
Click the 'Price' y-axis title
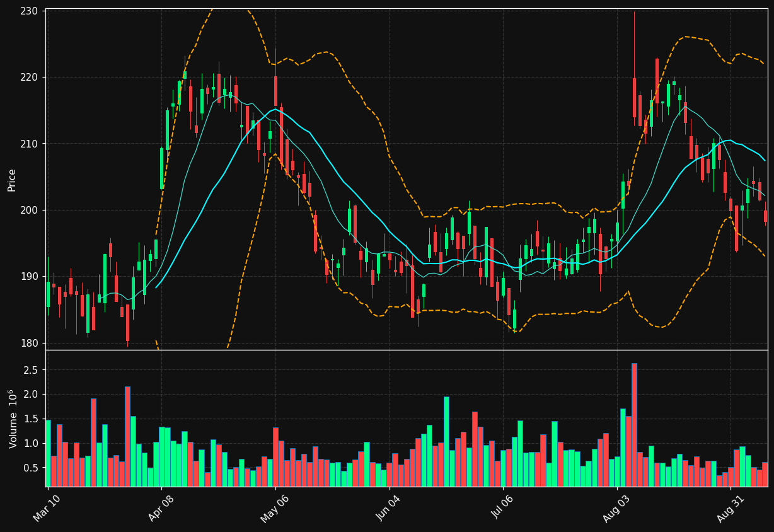(12, 180)
